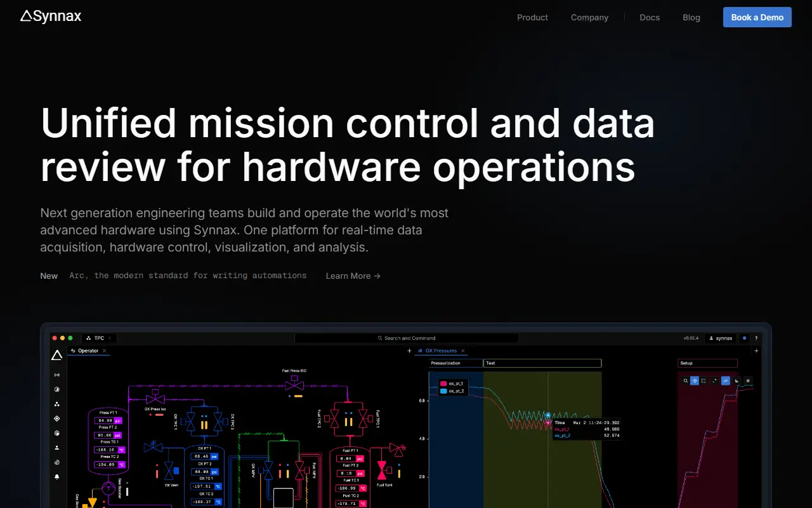The image size is (812, 508).
Task: Toggle the Fuel Vent valve
Action: [x=382, y=471]
